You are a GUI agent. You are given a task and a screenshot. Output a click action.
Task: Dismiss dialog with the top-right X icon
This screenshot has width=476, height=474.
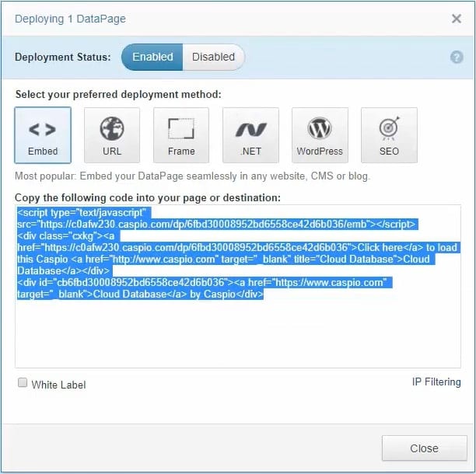click(457, 19)
